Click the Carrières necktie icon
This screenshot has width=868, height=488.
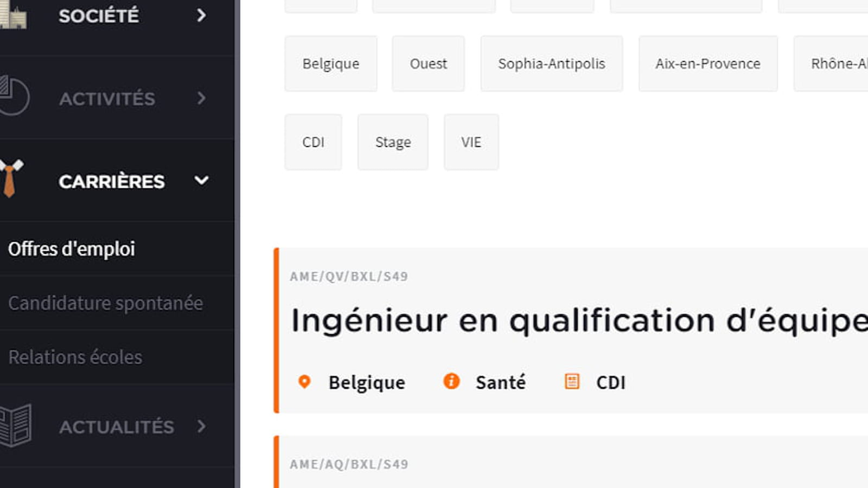point(11,178)
